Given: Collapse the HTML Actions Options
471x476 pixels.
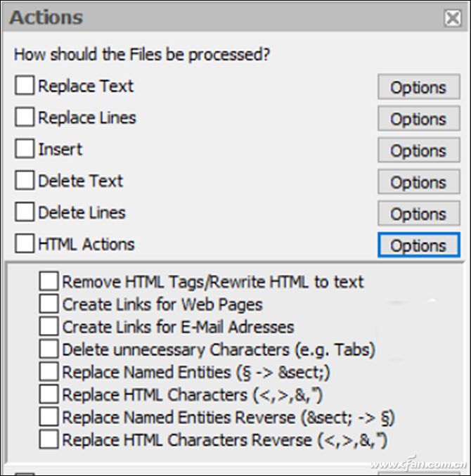Looking at the screenshot, I should tap(418, 246).
